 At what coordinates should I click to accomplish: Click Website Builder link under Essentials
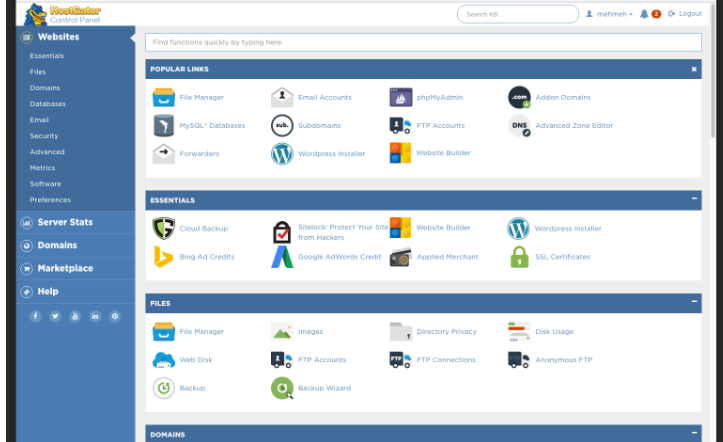(443, 228)
